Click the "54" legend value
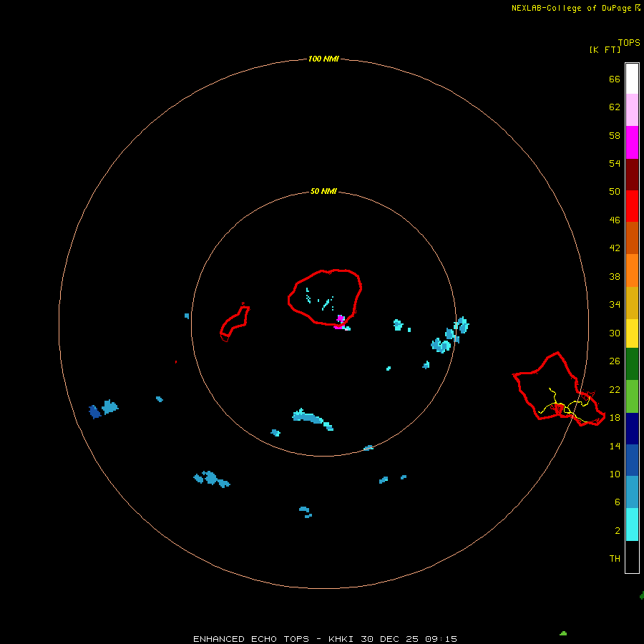644x644 pixels. [615, 163]
